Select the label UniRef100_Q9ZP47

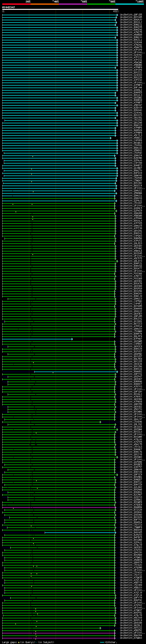[131, 376]
